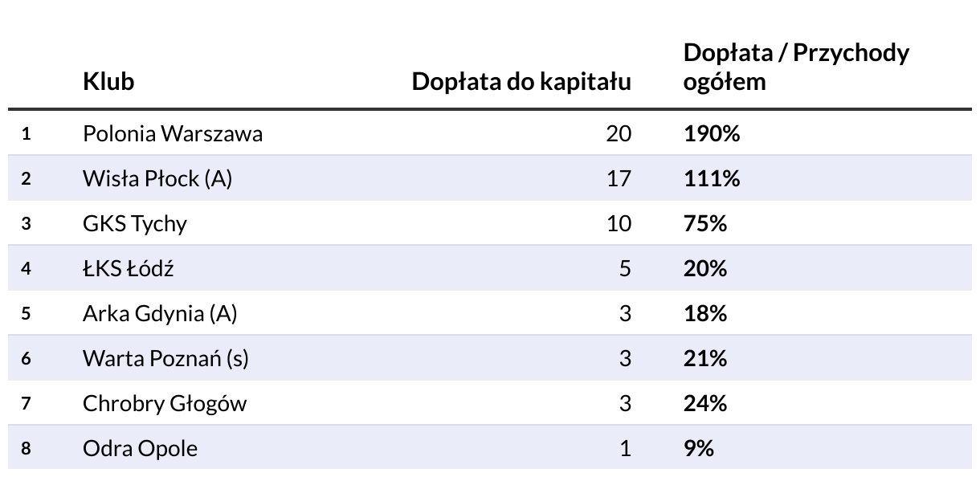Image resolution: width=980 pixels, height=477 pixels.
Task: Select the 9% value for Odra Opole
Action: point(699,448)
